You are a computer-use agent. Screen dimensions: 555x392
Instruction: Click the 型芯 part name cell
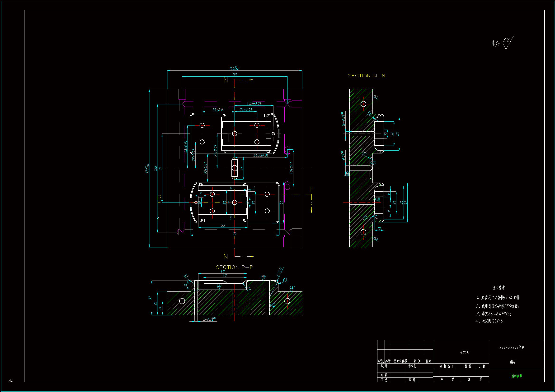513,362
